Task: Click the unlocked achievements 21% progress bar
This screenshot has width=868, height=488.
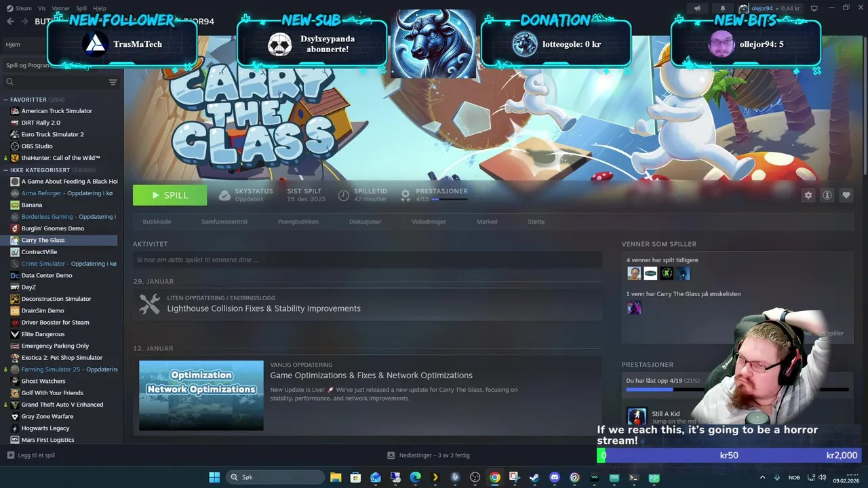Action: tap(737, 390)
